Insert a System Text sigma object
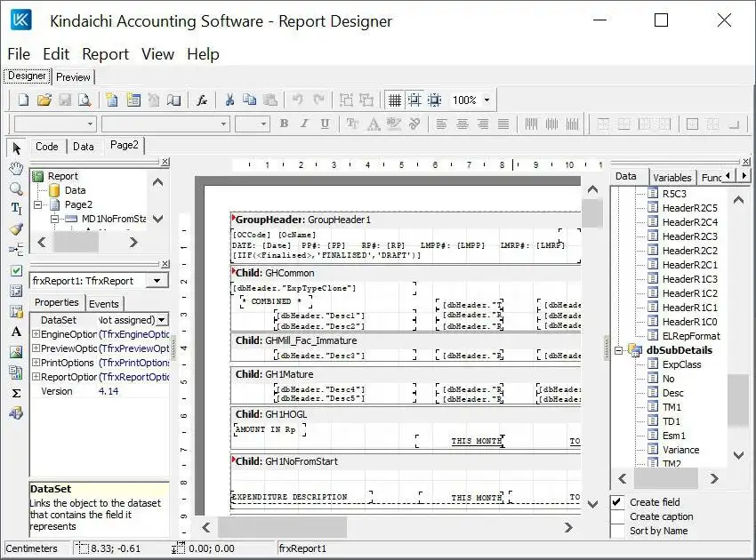756x560 pixels. click(16, 393)
